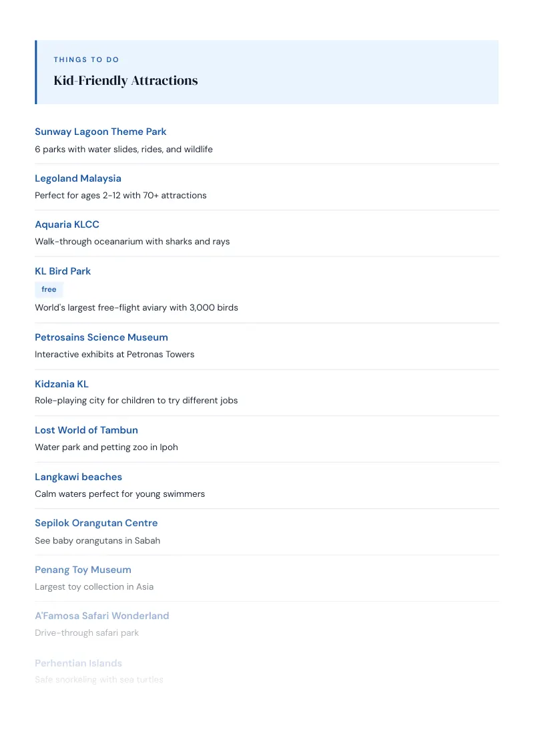Click 'Drive-through safari park' description
Screen dimensions: 534x756
pos(87,632)
